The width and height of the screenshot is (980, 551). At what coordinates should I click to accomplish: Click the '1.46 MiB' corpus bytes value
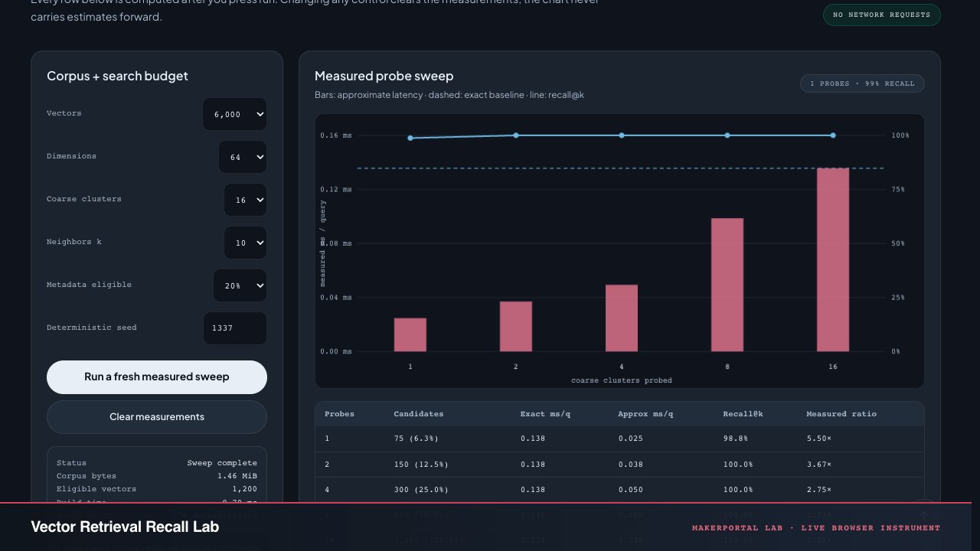coord(237,476)
